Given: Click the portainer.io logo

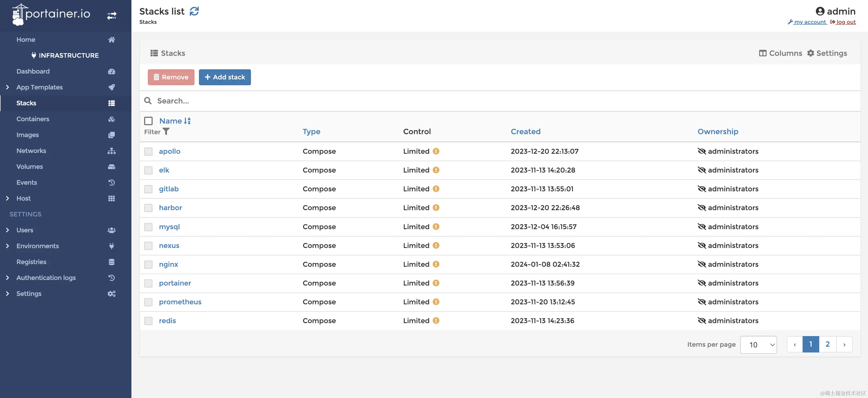Looking at the screenshot, I should click(51, 14).
